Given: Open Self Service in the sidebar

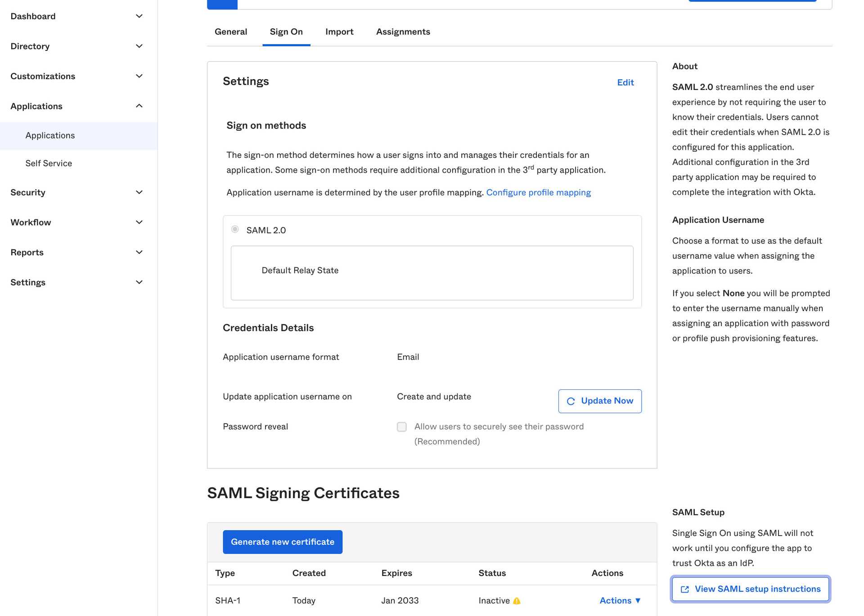Looking at the screenshot, I should coord(49,163).
